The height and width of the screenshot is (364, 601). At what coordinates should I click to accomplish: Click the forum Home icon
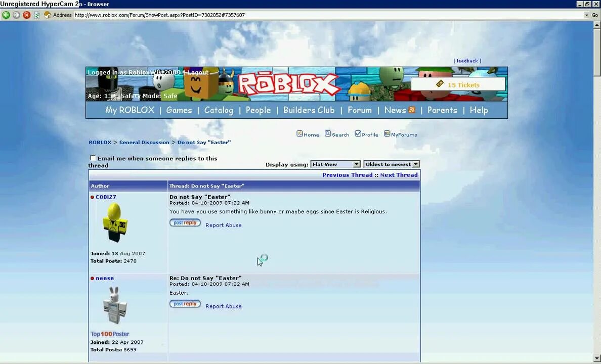tap(299, 134)
